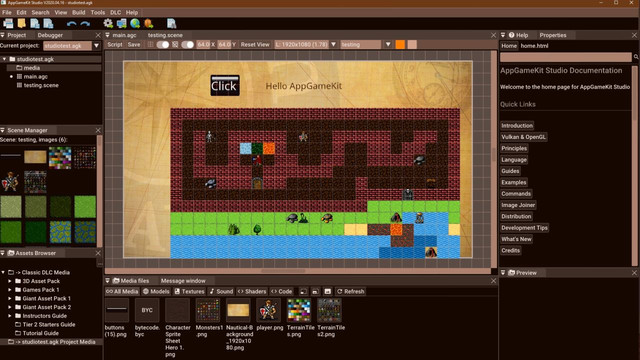Image resolution: width=640 pixels, height=360 pixels.
Task: Click the undo arrow in the toolbar
Action: 71,24
